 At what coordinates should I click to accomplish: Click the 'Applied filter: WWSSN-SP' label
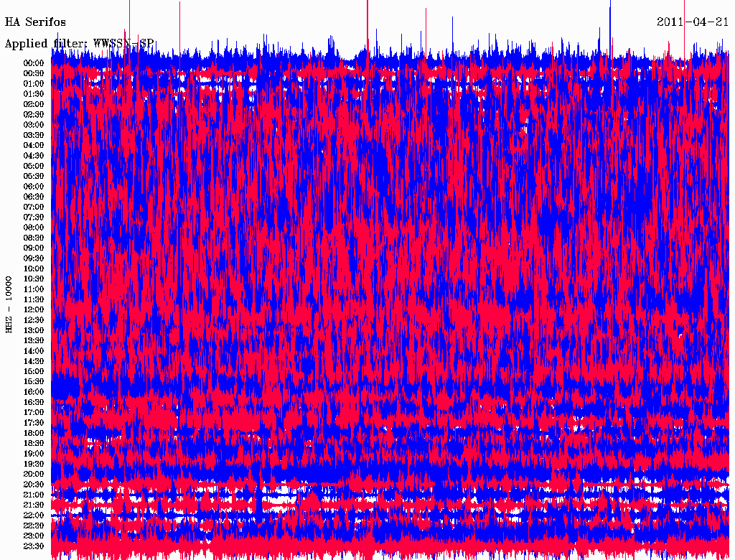[79, 44]
